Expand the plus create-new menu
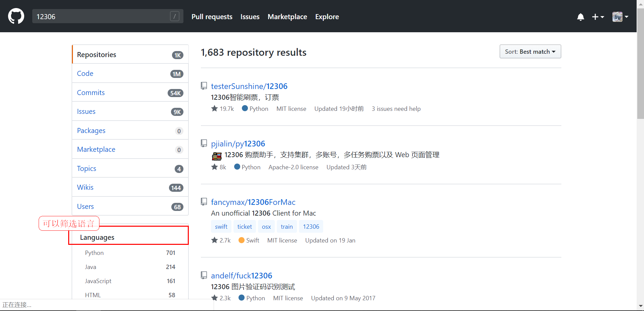This screenshot has height=311, width=644. 598,17
